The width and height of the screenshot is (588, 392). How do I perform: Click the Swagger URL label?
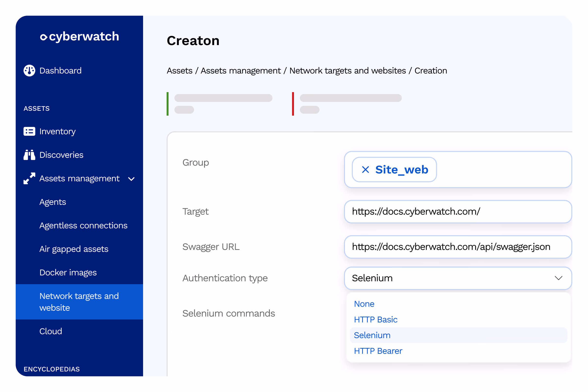click(211, 247)
